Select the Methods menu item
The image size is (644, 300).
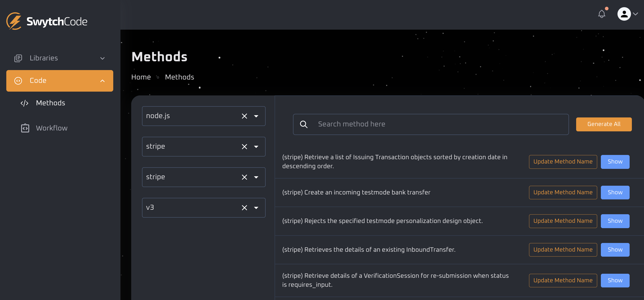pos(51,103)
